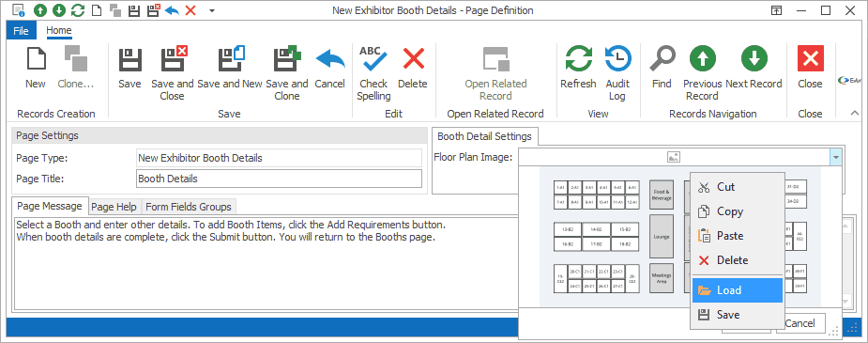Click Save and Clone in the ribbon

[287, 73]
